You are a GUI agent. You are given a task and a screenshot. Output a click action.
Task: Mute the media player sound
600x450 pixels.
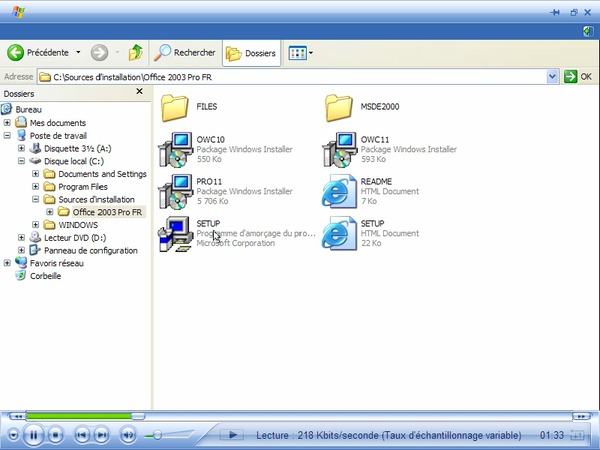(x=128, y=435)
